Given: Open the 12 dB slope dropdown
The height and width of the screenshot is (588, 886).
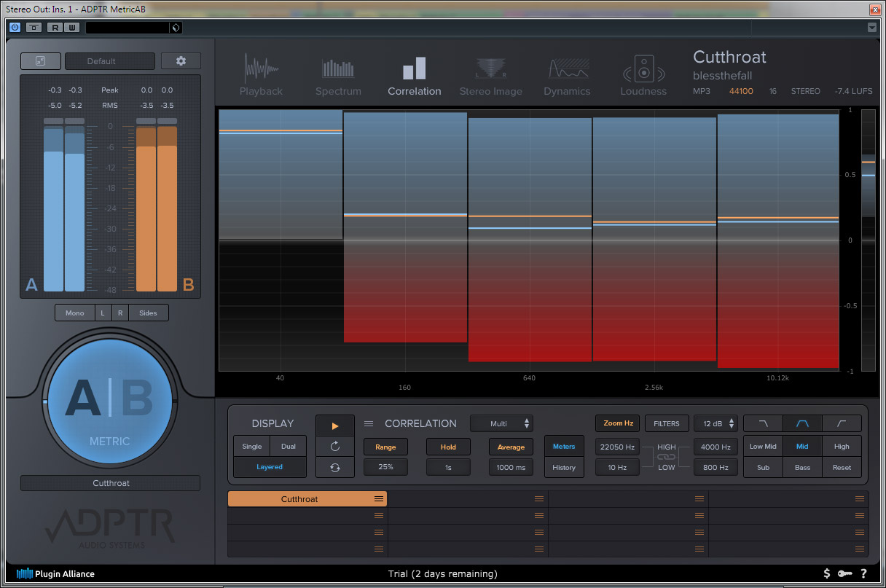Looking at the screenshot, I should 716,423.
